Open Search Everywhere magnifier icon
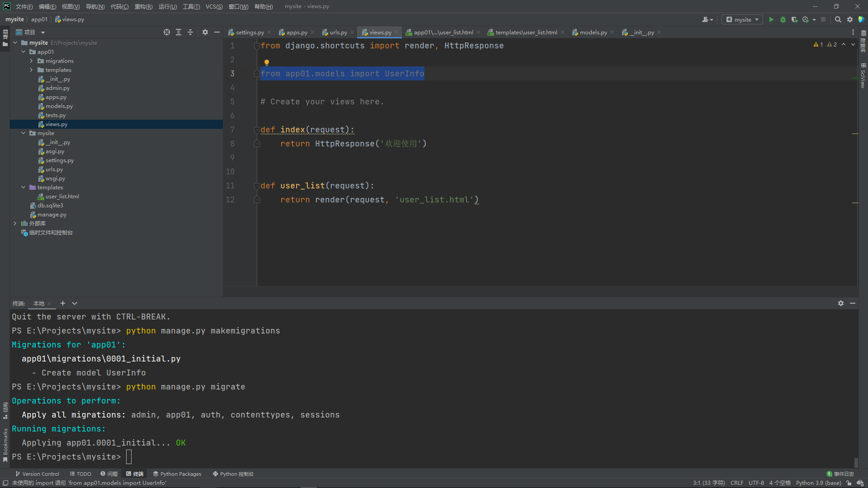Image resolution: width=868 pixels, height=488 pixels. (x=838, y=19)
